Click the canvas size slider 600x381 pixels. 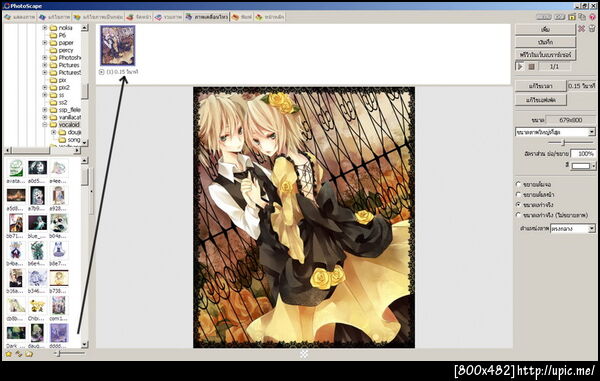[570, 143]
